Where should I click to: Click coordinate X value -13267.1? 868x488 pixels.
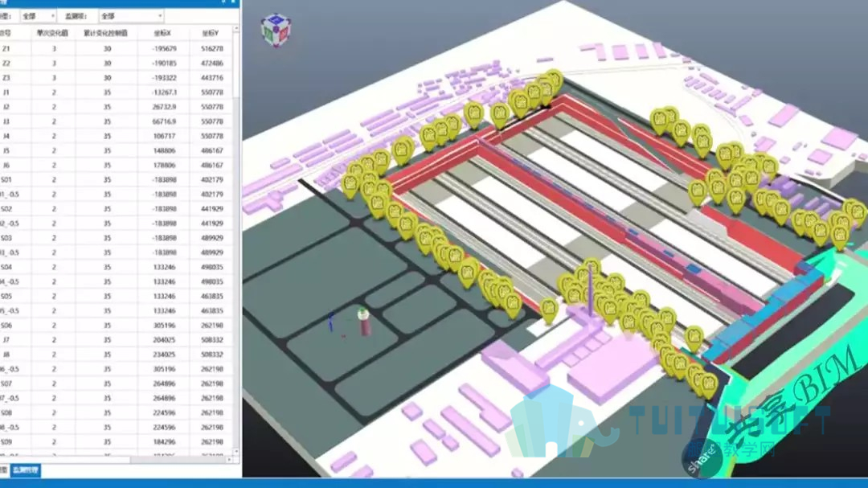coord(164,92)
